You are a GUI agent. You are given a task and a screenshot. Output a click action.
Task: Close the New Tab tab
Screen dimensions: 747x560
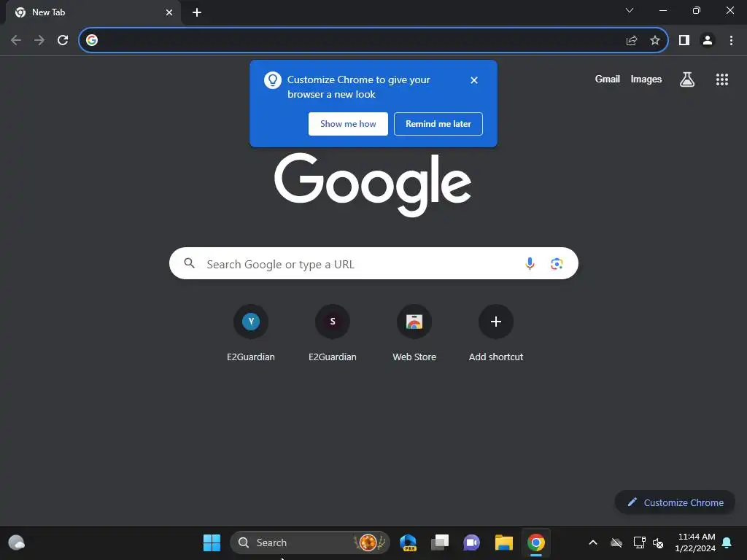pos(169,12)
